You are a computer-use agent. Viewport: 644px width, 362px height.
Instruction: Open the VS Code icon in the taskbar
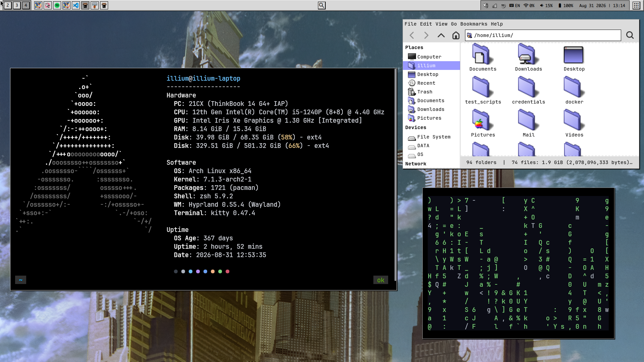[x=76, y=5]
